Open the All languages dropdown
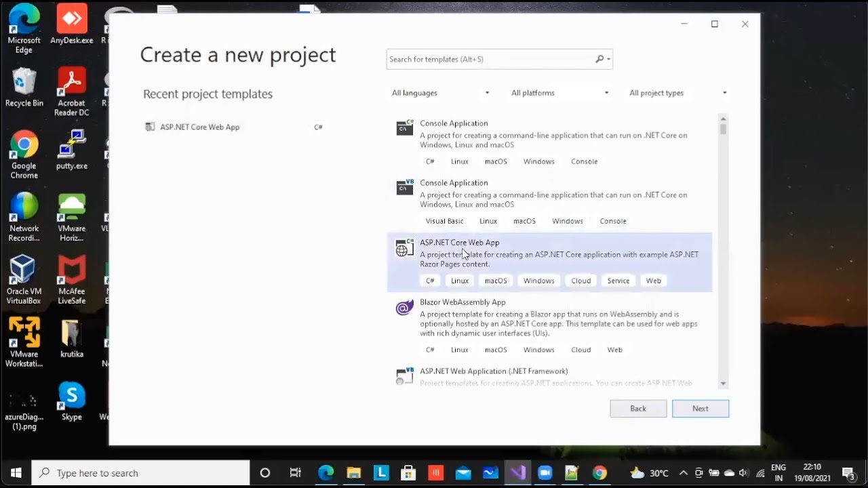 [x=440, y=93]
